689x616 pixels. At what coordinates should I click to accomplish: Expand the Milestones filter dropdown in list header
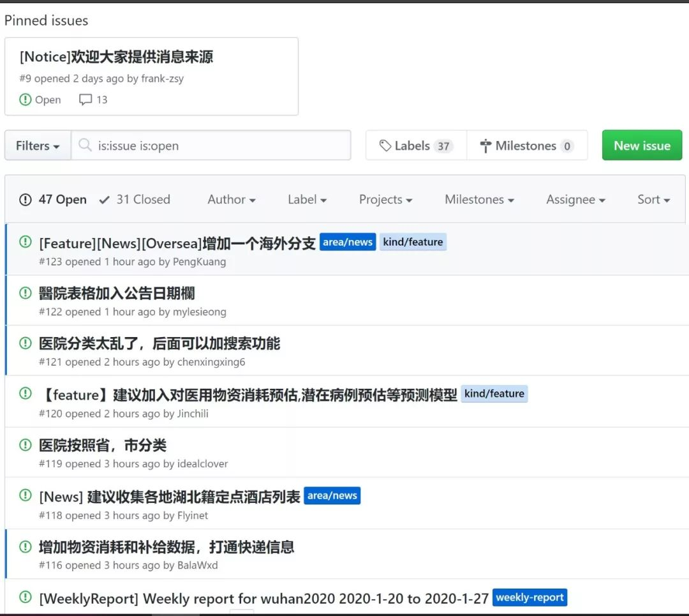point(479,200)
